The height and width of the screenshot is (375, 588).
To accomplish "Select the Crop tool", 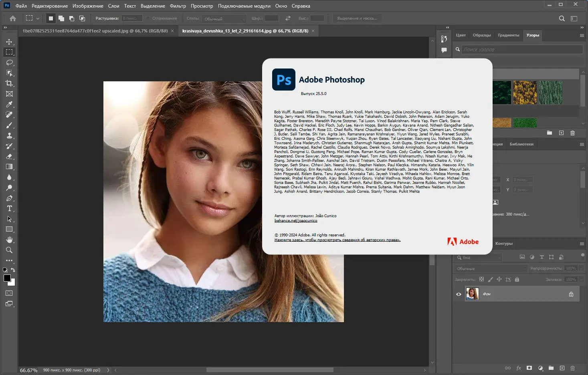I will 9,83.
